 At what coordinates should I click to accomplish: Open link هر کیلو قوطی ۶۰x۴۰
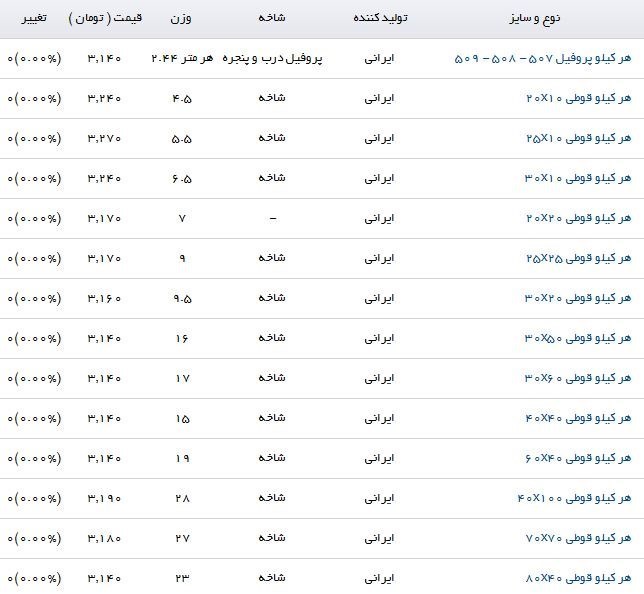[578, 458]
